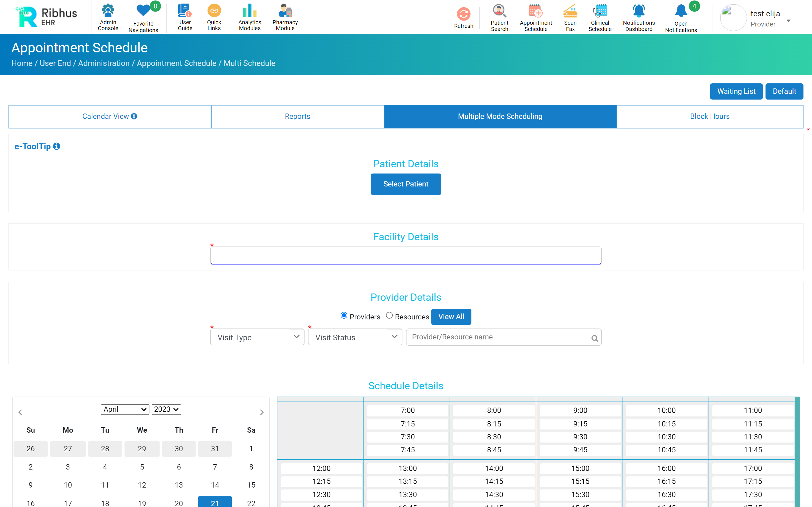Select the Resources radio button
Screen dimensions: 812x507
pos(389,315)
